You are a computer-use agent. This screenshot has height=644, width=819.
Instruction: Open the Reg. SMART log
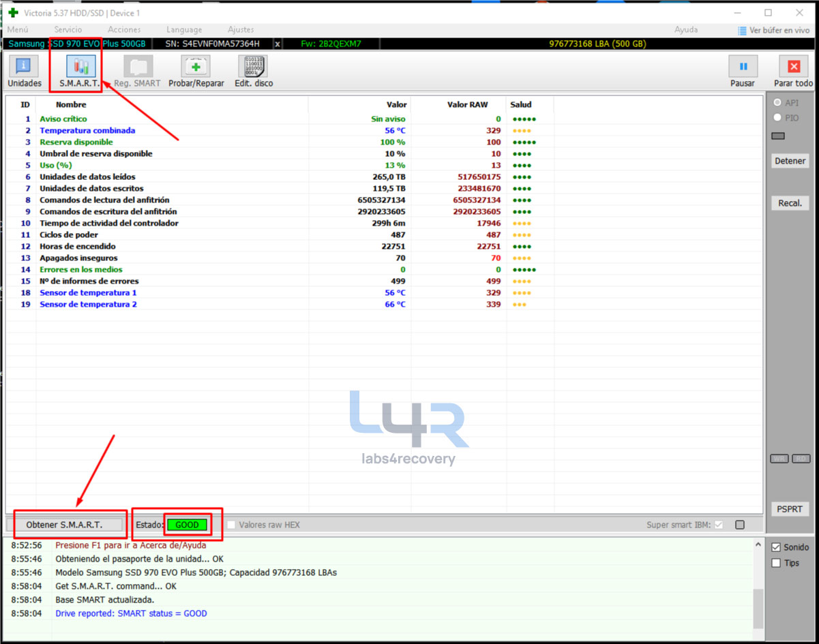point(137,72)
